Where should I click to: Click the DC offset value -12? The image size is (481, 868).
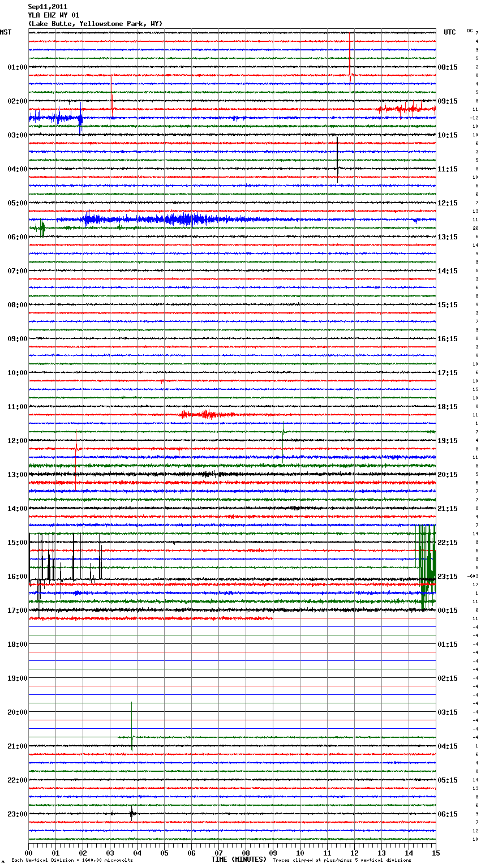click(x=474, y=118)
